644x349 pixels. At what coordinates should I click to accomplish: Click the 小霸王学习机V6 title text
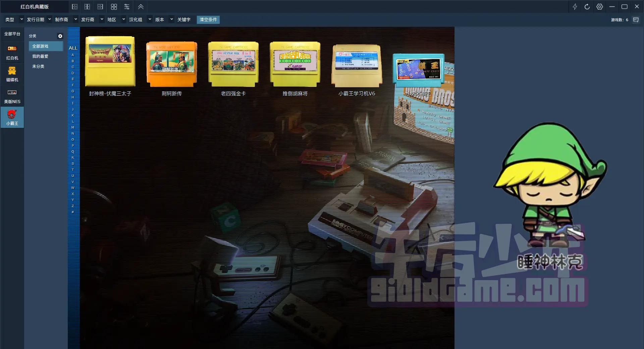point(357,94)
